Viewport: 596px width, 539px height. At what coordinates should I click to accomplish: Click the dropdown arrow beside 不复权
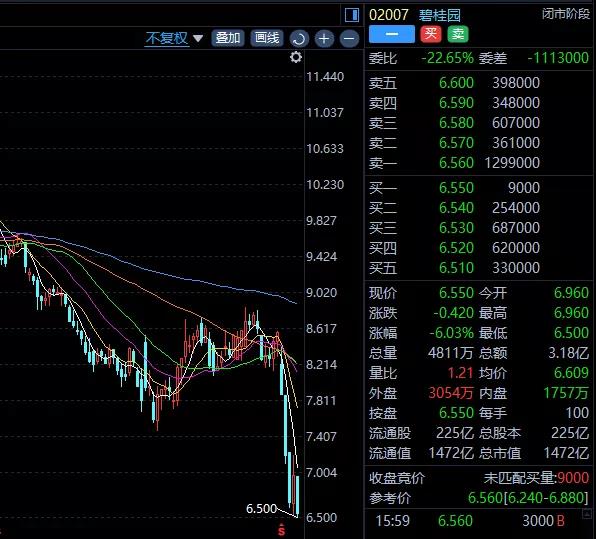point(198,38)
